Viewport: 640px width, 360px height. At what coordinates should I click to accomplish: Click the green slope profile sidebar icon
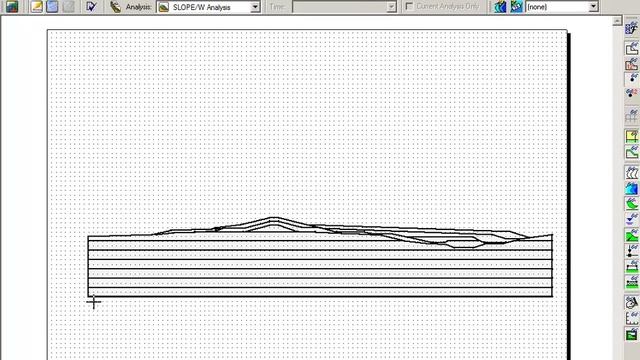pos(631,153)
